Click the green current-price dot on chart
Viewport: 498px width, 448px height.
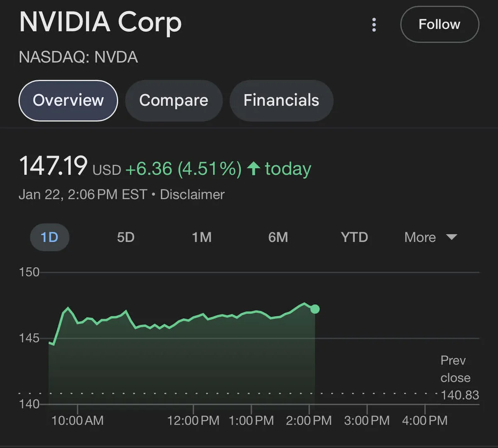(315, 309)
